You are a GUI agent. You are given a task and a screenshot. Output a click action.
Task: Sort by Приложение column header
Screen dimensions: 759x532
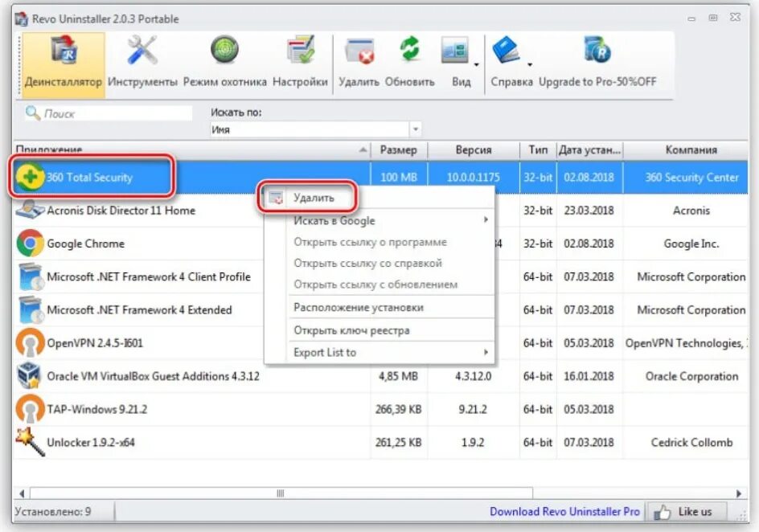pos(191,149)
